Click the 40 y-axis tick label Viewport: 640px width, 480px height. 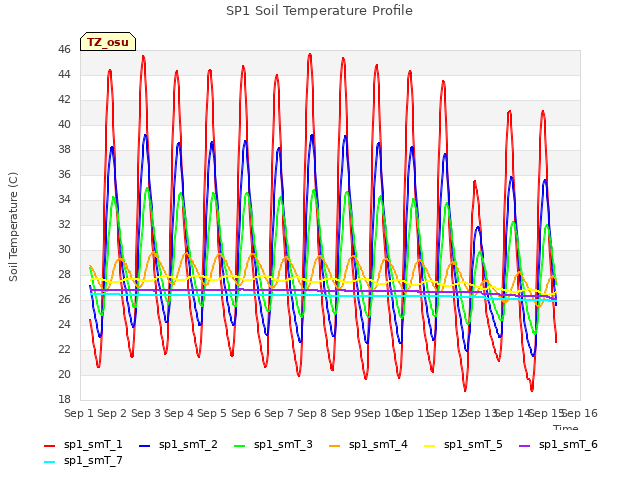pos(64,124)
